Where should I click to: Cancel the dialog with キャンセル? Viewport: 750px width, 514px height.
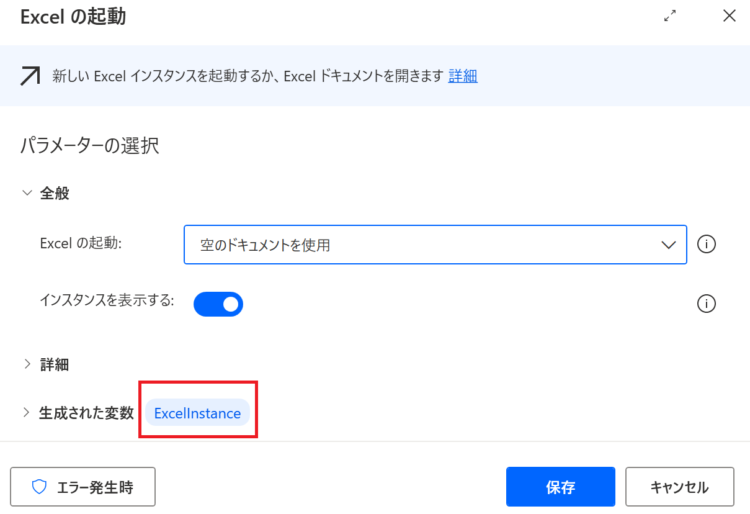pyautogui.click(x=680, y=487)
